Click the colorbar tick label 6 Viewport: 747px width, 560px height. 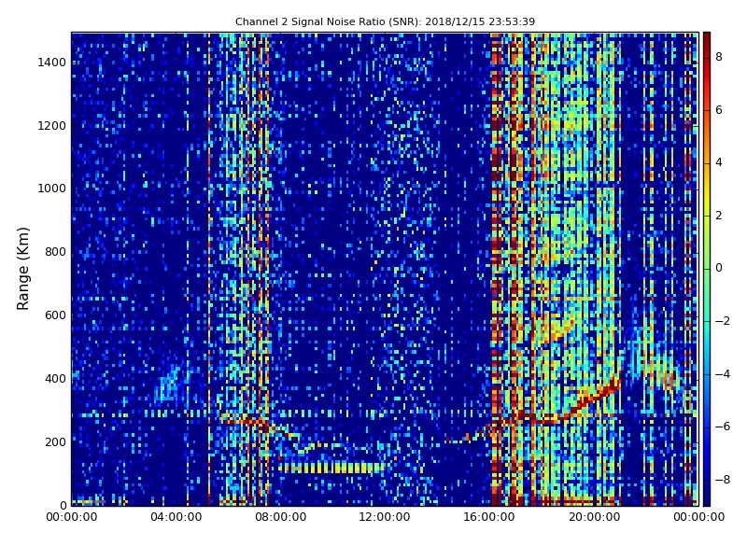[719, 110]
